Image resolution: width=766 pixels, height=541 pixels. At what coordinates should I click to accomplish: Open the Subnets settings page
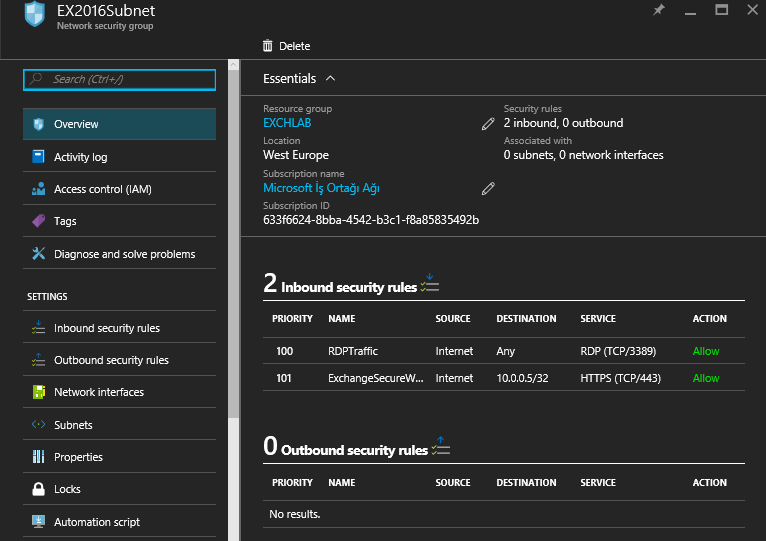[x=119, y=425]
